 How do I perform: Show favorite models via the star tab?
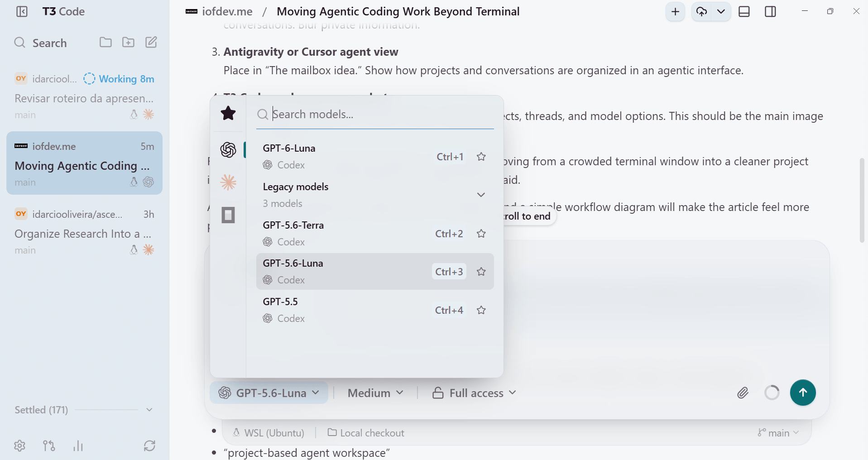tap(228, 113)
